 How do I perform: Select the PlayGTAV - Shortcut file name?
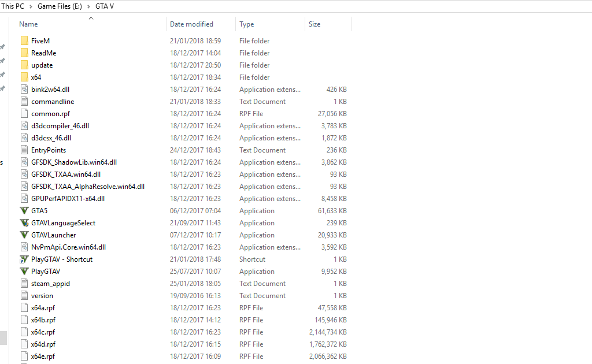[x=62, y=259]
